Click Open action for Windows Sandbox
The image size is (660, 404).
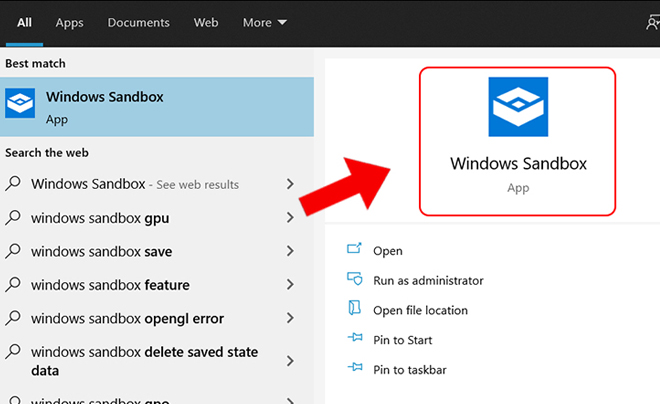pyautogui.click(x=388, y=251)
